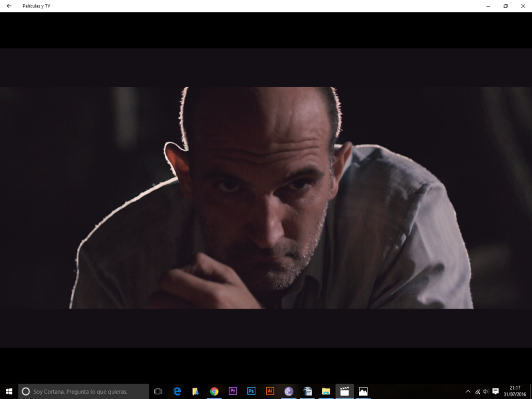This screenshot has width=532, height=399.
Task: Select the Películas y TV taskbar icon
Action: click(x=344, y=391)
